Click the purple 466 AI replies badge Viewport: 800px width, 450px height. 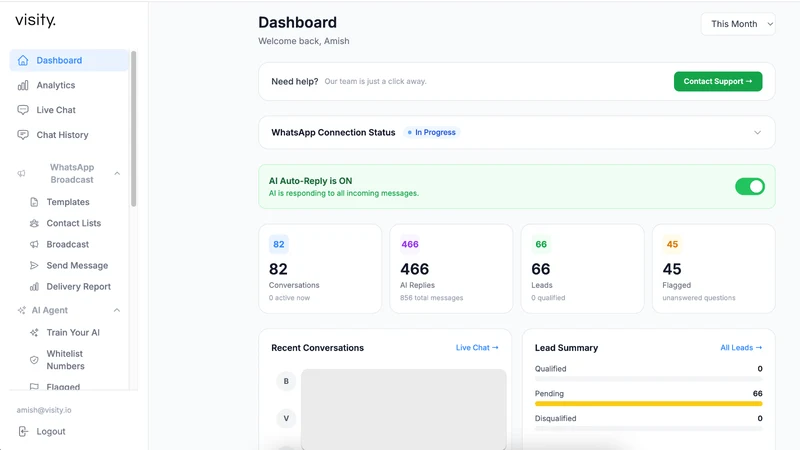pyautogui.click(x=410, y=244)
